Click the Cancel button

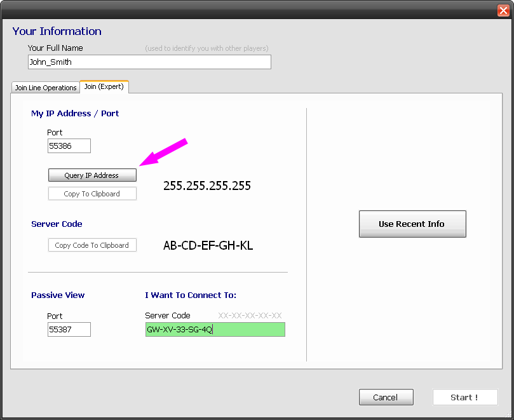point(386,397)
